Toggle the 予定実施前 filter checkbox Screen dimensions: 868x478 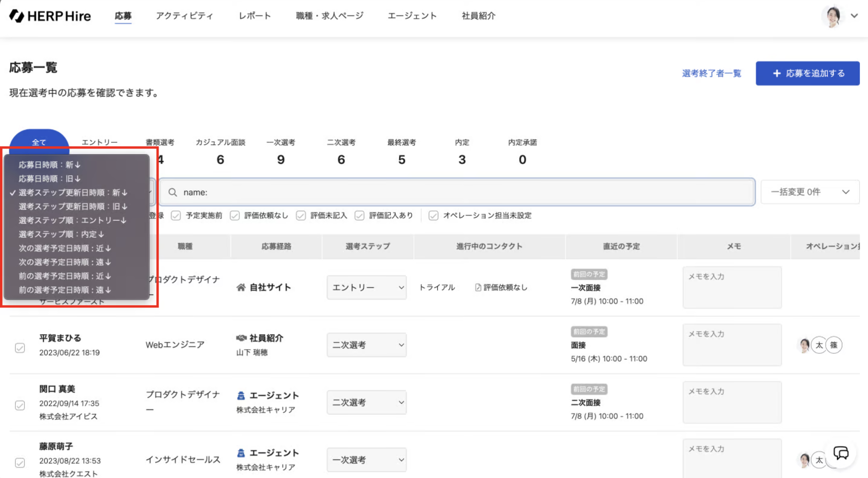tap(176, 216)
